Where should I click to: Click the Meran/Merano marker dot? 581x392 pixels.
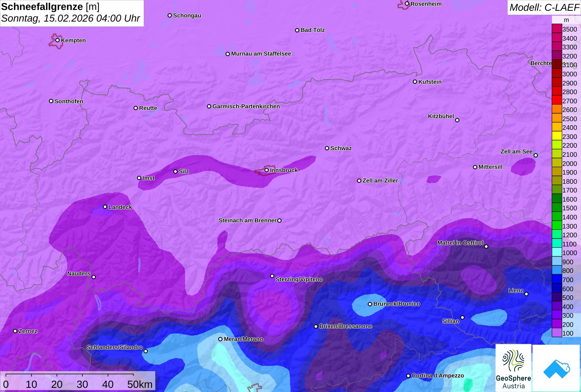(220, 339)
